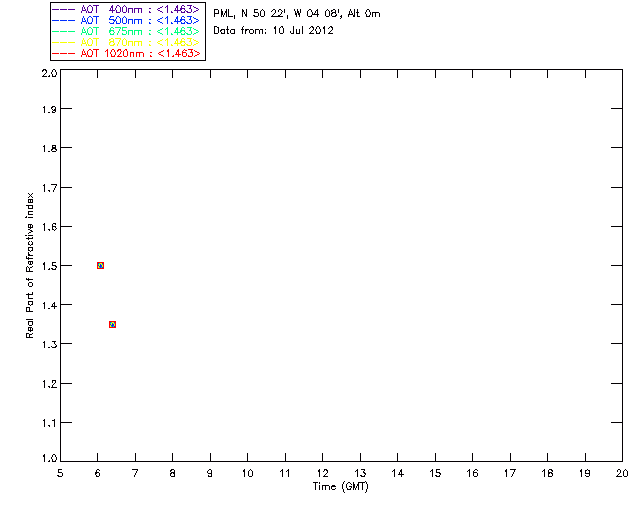
Task: Click the data point near refractive index 1.35
Action: tap(112, 324)
